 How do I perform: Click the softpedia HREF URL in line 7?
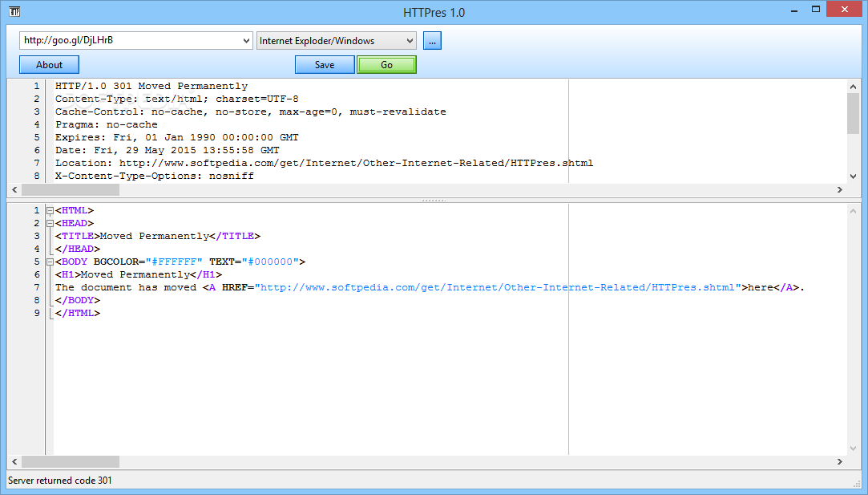coord(498,287)
